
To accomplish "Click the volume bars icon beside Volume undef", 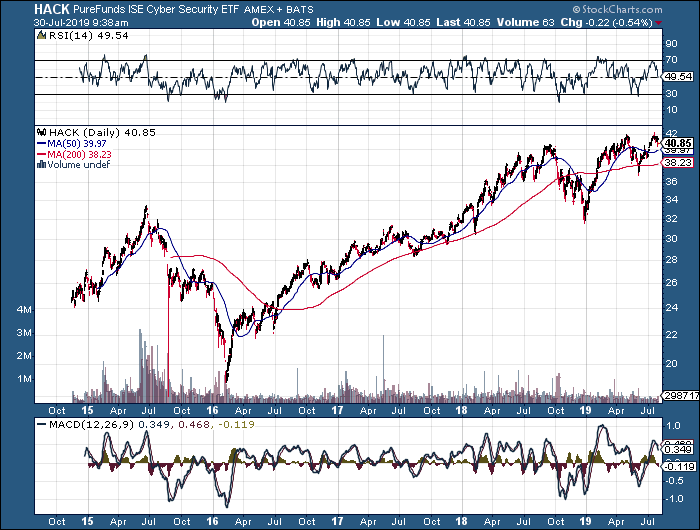I will (x=42, y=164).
